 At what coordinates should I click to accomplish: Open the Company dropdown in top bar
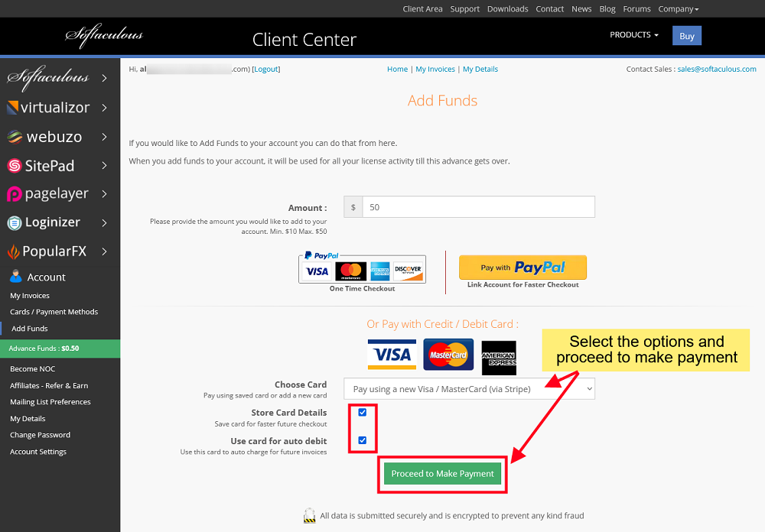tap(678, 8)
